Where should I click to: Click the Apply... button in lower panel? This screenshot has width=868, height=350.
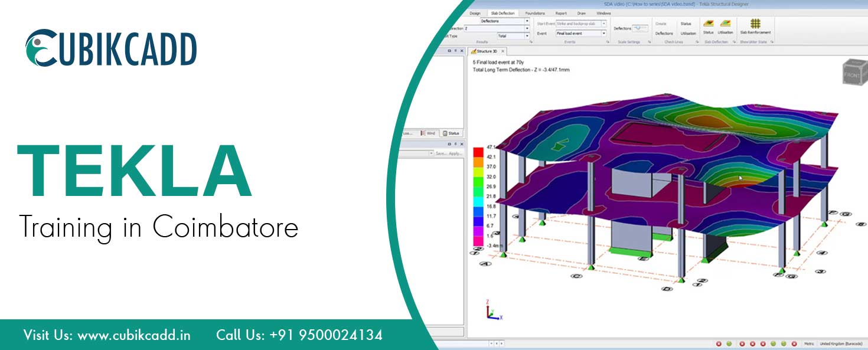point(455,153)
